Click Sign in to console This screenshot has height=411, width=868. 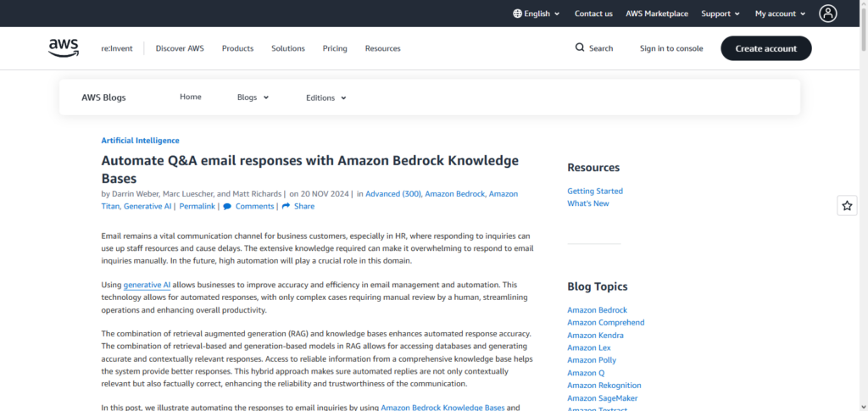[x=671, y=48]
